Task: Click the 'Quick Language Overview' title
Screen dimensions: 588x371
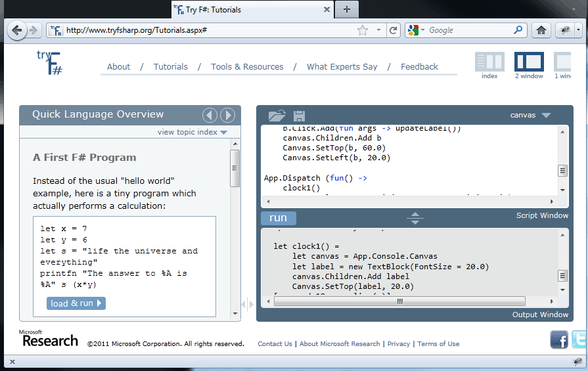Action: (x=98, y=114)
